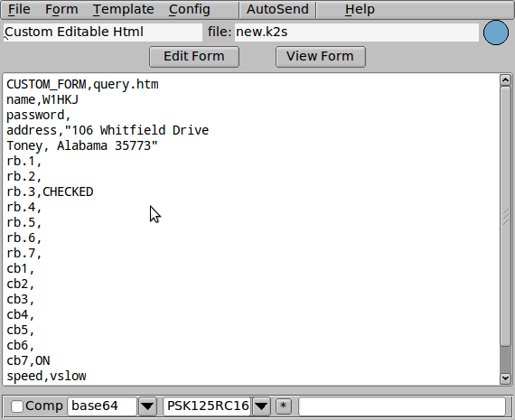Open the Form menu

click(x=61, y=9)
